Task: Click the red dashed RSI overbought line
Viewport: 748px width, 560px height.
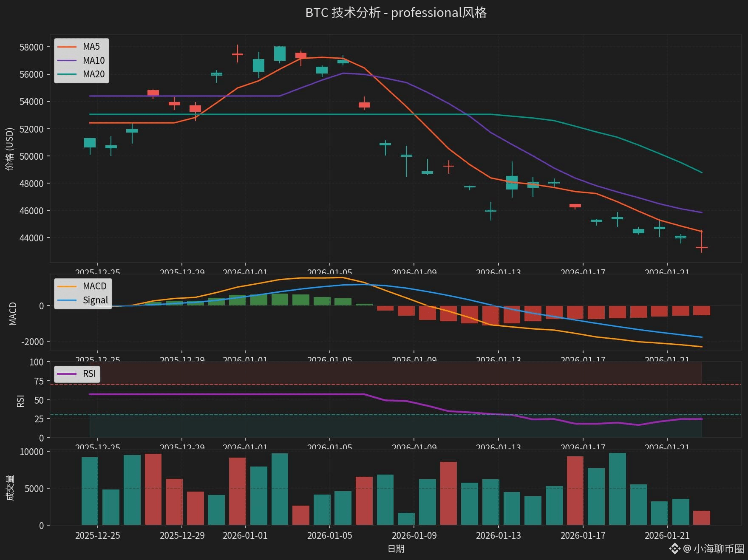Action: click(396, 385)
